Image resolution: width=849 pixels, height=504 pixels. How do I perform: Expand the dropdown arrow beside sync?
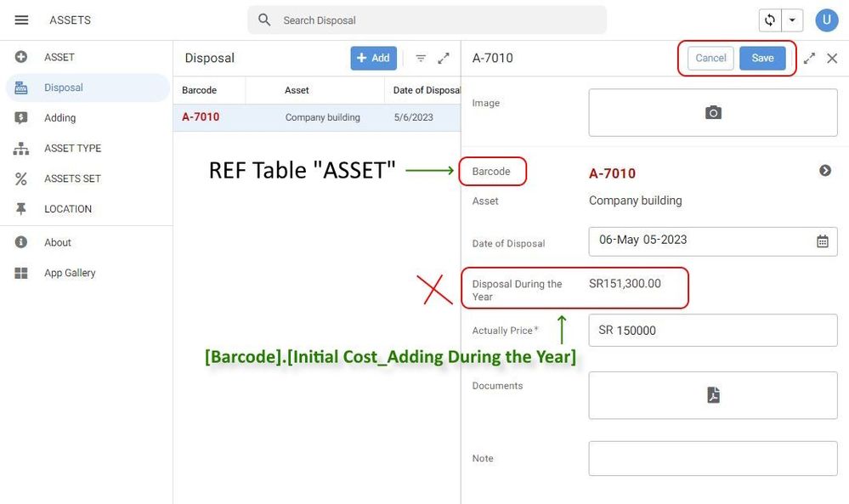[x=792, y=20]
